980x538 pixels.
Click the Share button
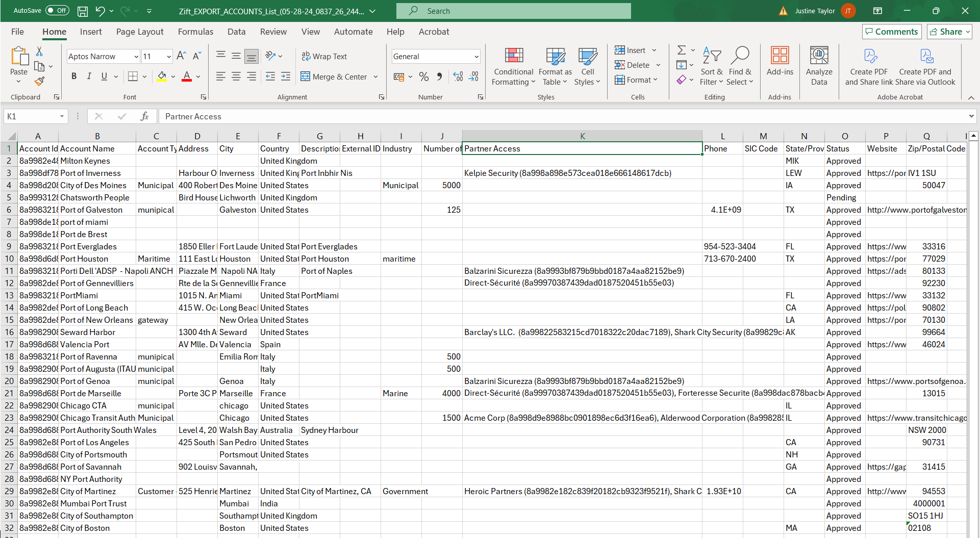click(x=949, y=32)
